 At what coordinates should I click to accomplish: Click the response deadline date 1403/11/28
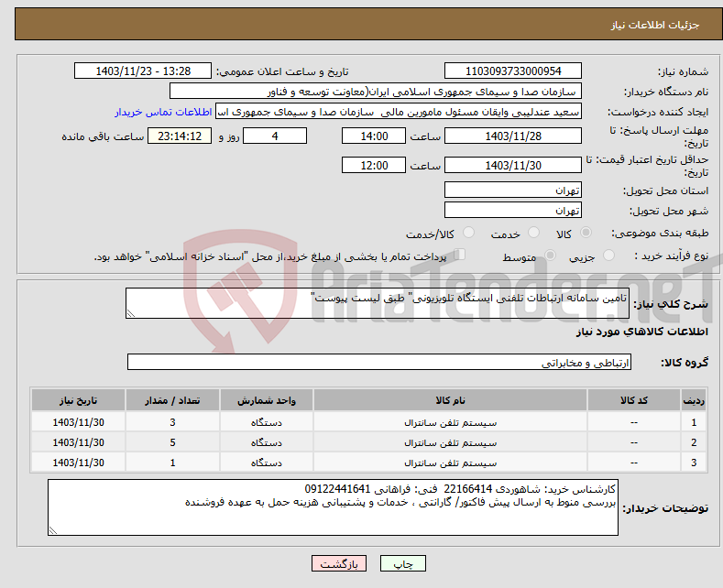tap(513, 136)
